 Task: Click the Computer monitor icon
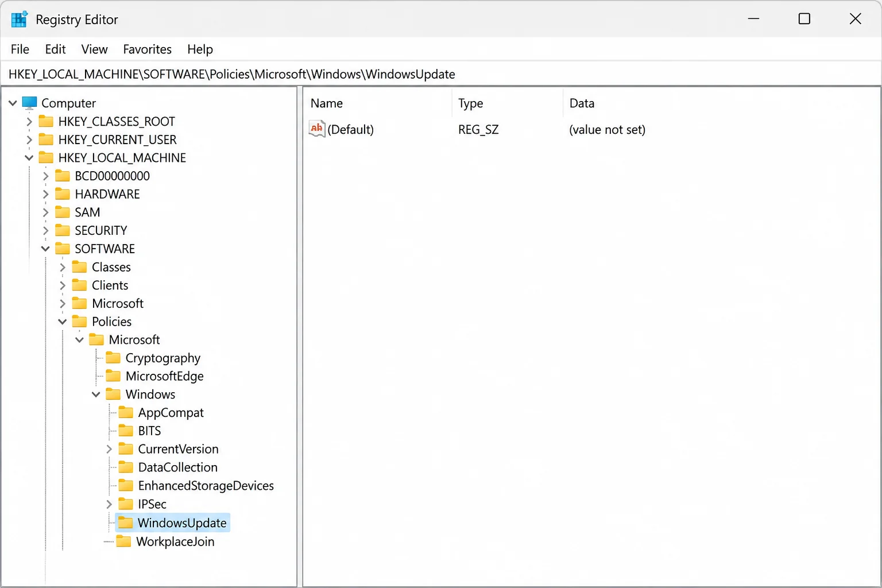[29, 103]
